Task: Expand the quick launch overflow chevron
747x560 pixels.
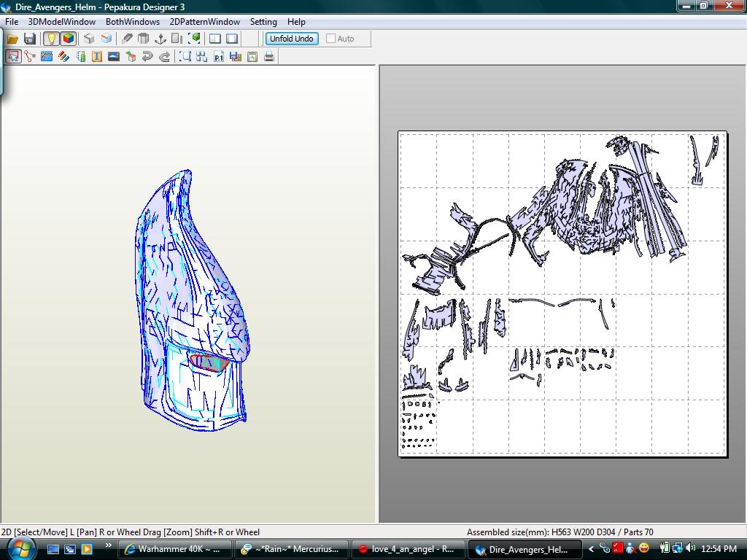Action: pyautogui.click(x=109, y=545)
